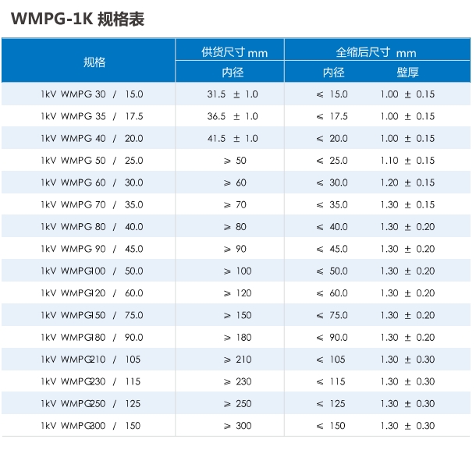Select wall thickness '1.30 ± 0.15'

coord(407,204)
